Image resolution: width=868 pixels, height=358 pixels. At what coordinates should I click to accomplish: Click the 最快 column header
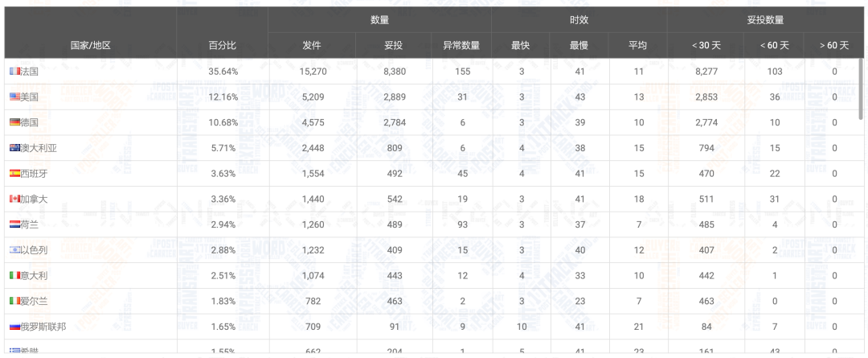click(520, 45)
